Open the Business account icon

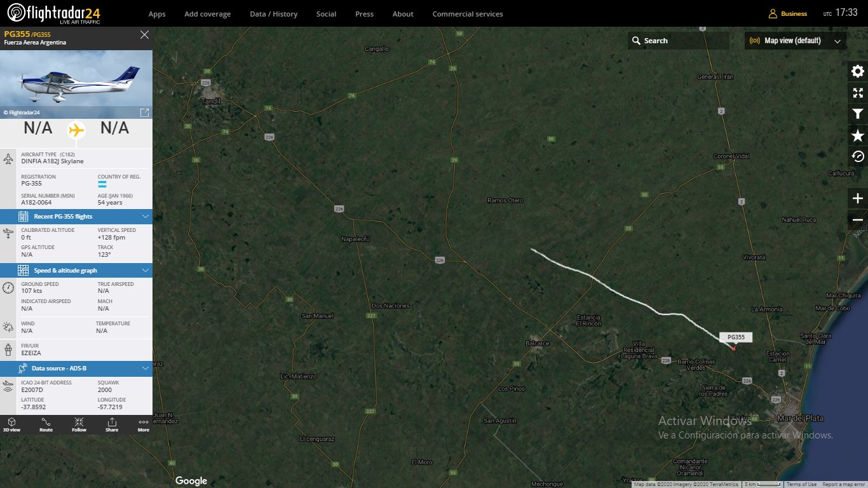click(x=773, y=13)
